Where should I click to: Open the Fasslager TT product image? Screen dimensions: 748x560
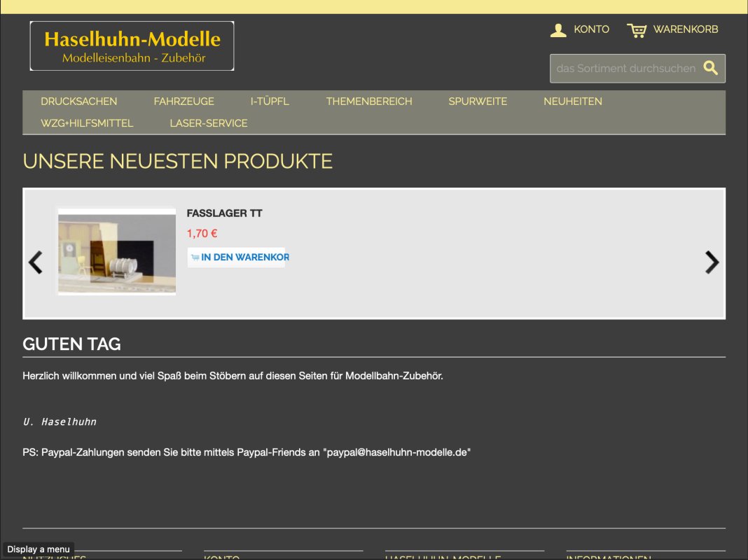(116, 251)
